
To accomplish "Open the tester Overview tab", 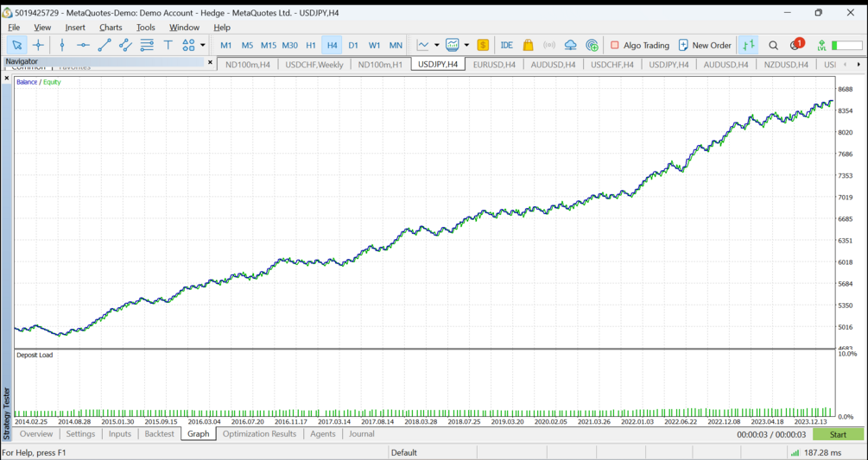I will coord(36,434).
